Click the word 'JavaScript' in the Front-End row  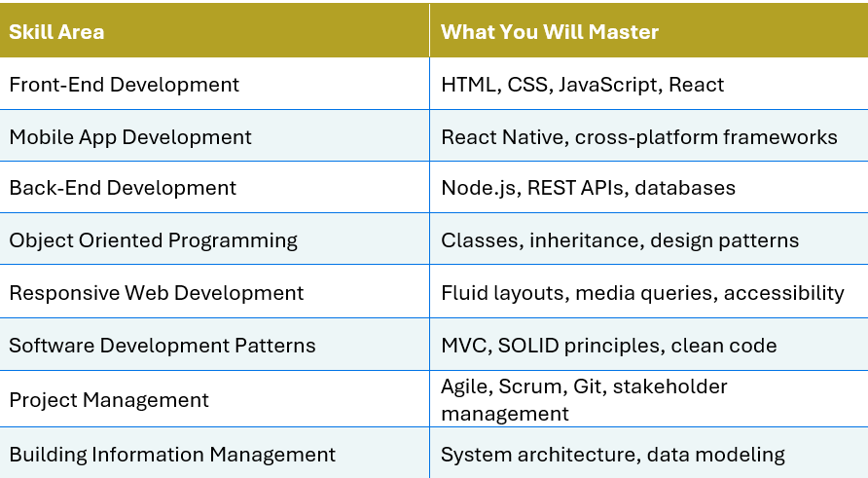[611, 85]
